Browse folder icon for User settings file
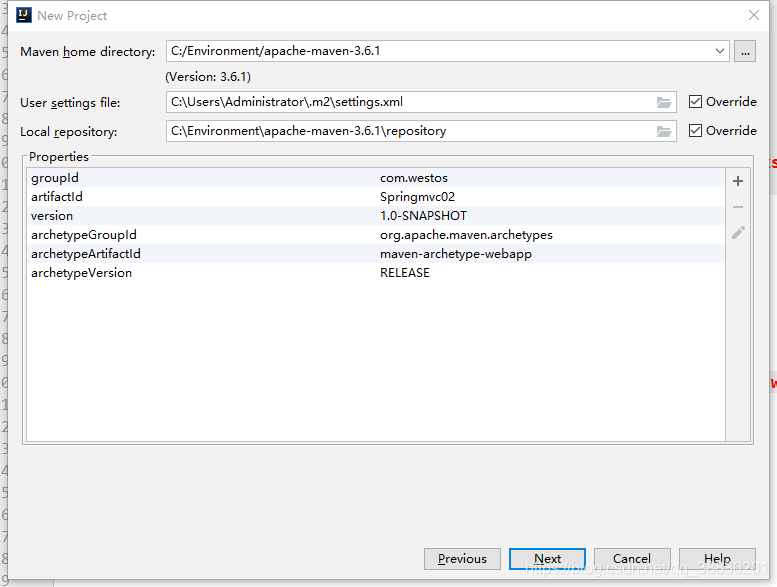The width and height of the screenshot is (777, 587). (664, 103)
